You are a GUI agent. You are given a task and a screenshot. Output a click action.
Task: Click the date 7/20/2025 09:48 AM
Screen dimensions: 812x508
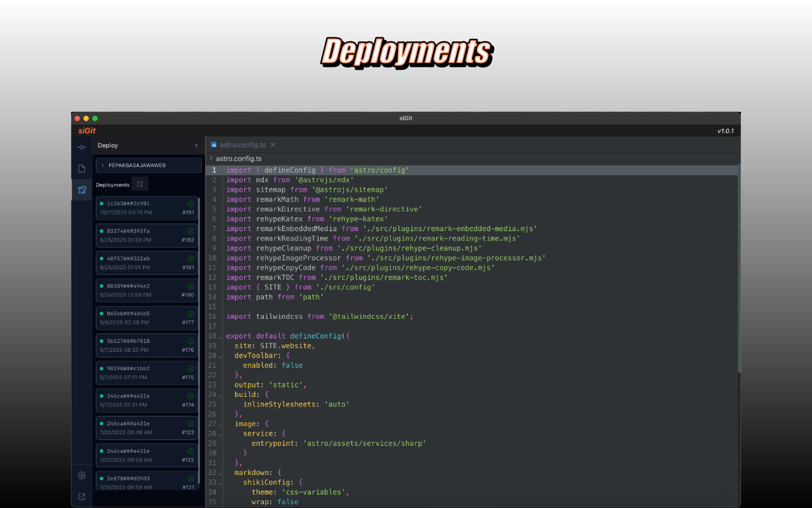click(x=126, y=432)
